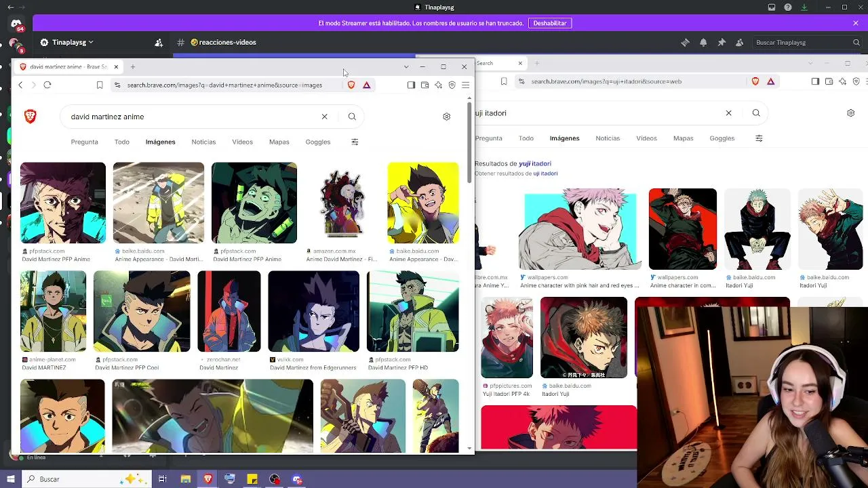Open the vulkk.com David Martinez from Edgerunners thumbnail

314,311
